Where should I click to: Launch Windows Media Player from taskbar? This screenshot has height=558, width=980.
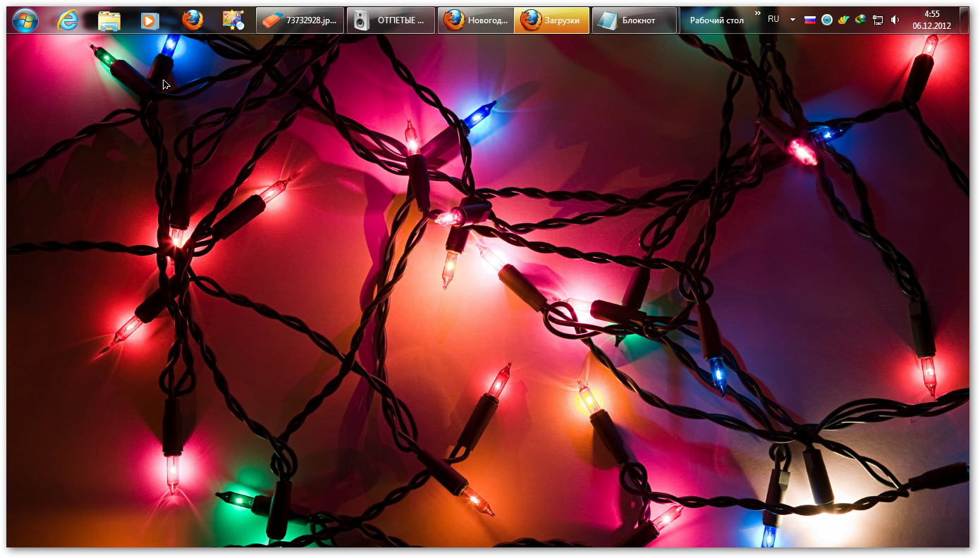[149, 20]
